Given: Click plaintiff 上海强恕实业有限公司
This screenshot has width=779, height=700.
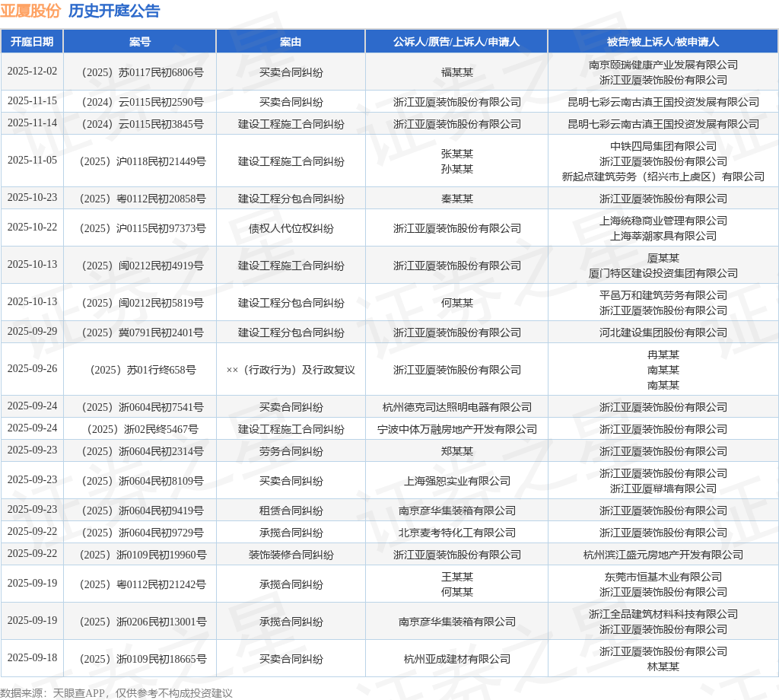Looking at the screenshot, I should click(457, 481).
